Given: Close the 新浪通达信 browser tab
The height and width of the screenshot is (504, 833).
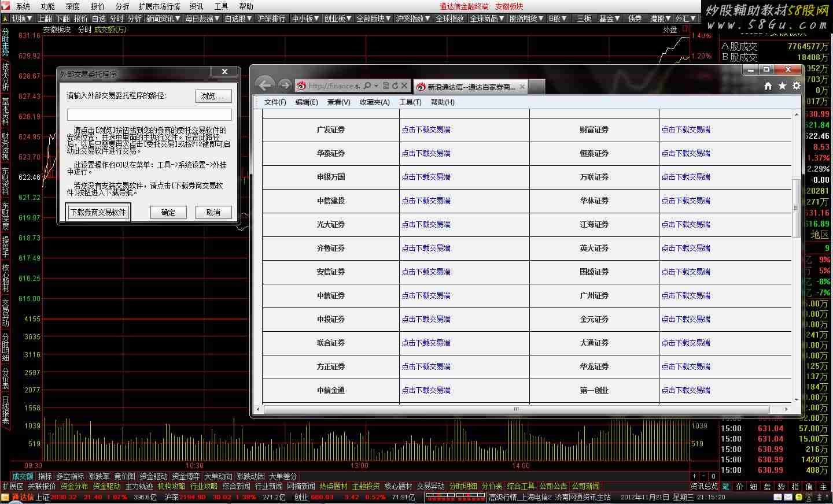Looking at the screenshot, I should (x=522, y=87).
